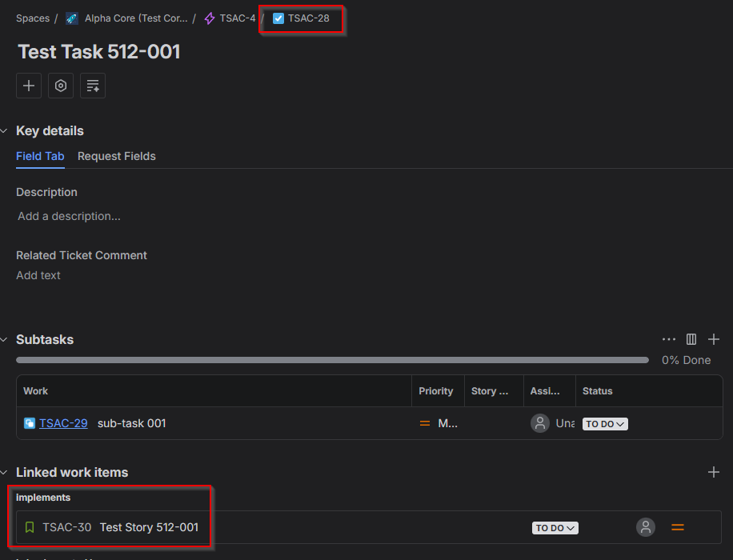Open the TSAC-29 subtask link
The image size is (733, 560).
(x=63, y=423)
